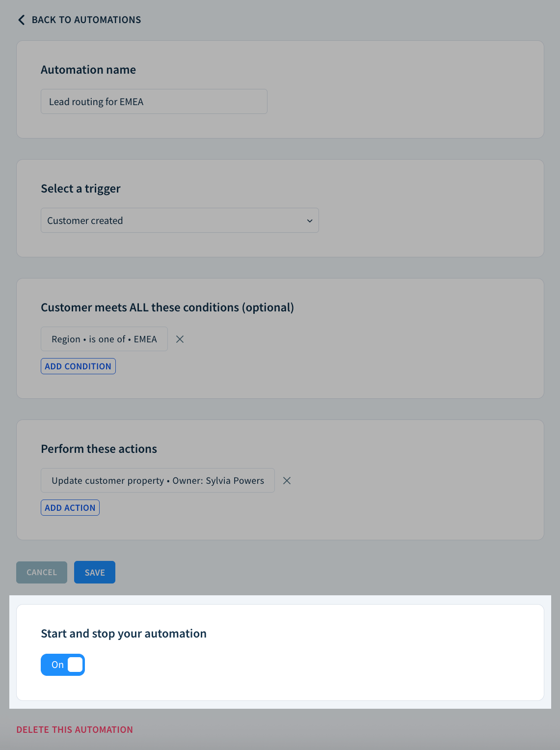Click the Start and stop your automation heading

(x=123, y=634)
